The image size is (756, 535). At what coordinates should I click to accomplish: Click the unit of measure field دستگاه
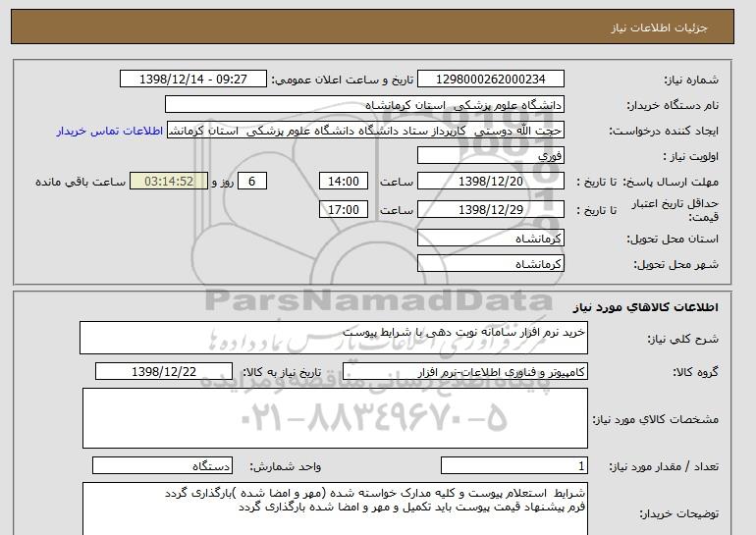(162, 465)
